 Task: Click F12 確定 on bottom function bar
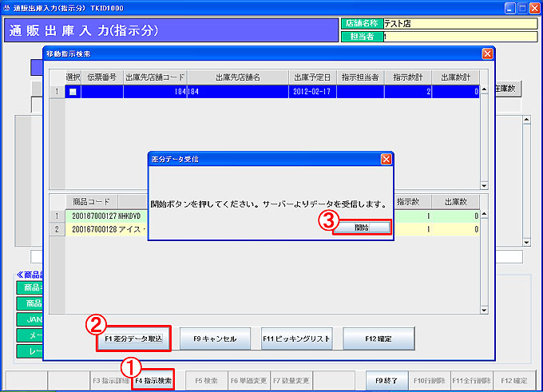514,381
